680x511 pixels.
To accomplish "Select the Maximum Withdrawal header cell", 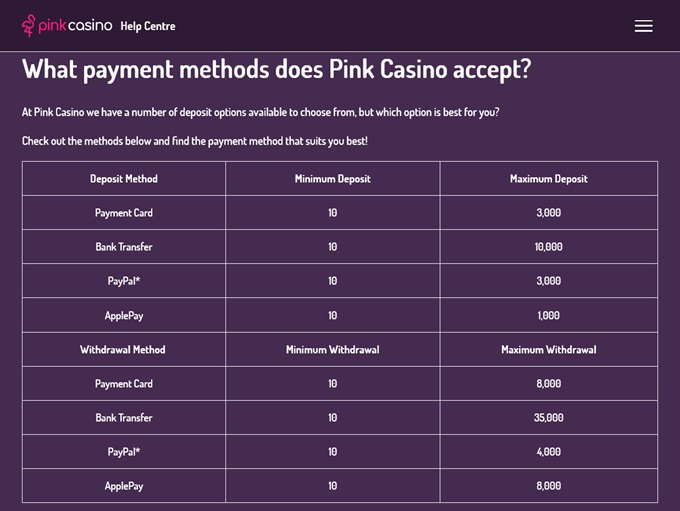I will click(548, 350).
